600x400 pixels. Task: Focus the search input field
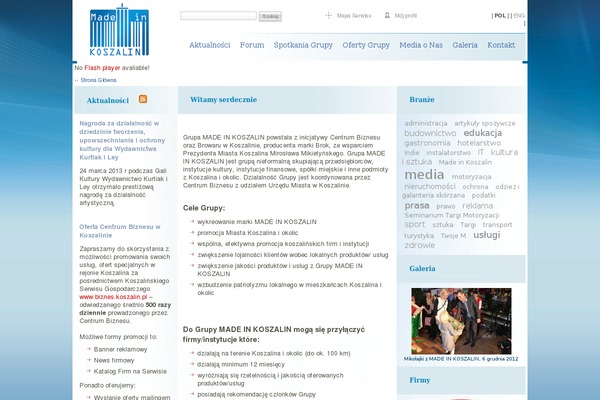[218, 16]
